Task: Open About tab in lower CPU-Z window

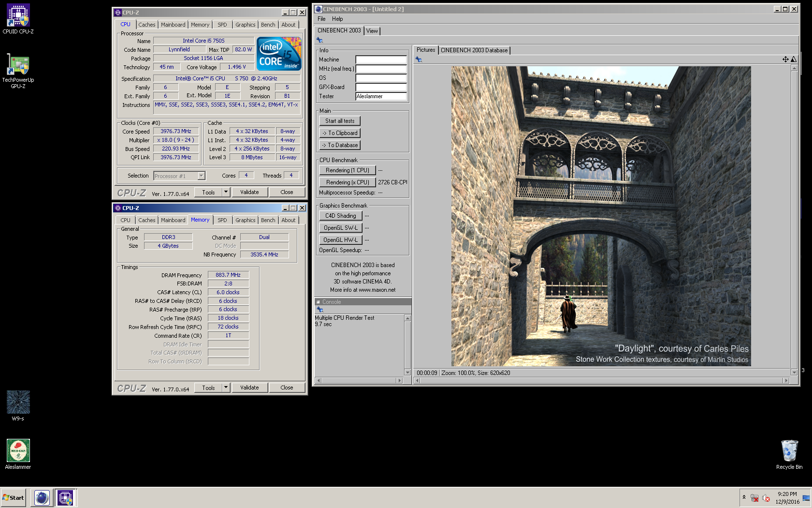Action: [x=289, y=220]
